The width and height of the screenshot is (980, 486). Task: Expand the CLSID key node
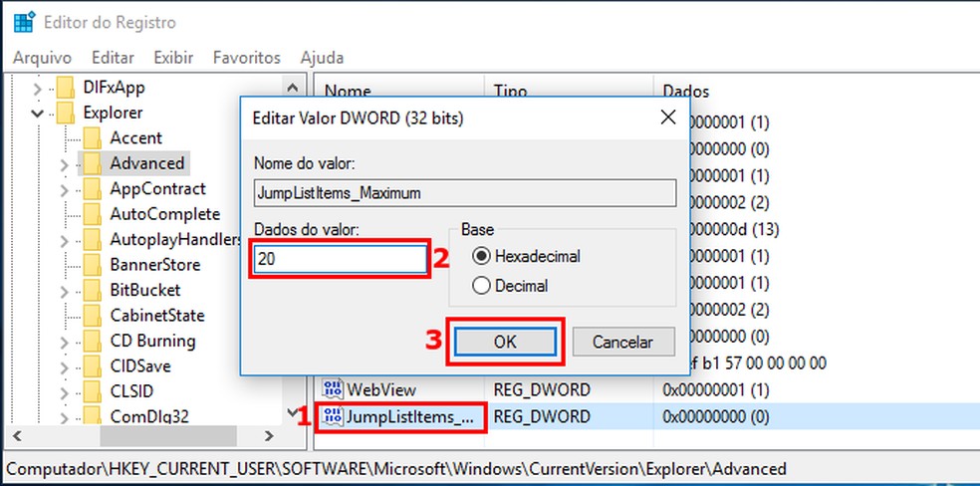[x=64, y=392]
